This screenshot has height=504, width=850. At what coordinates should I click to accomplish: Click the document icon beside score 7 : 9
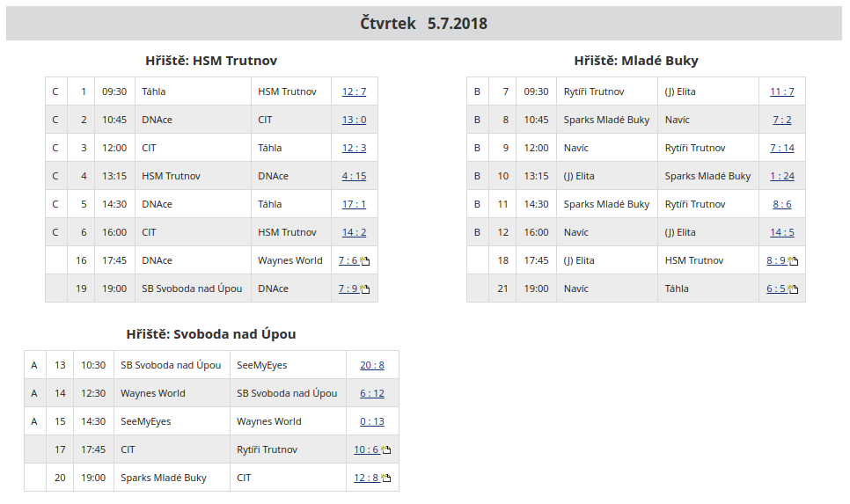coord(365,289)
